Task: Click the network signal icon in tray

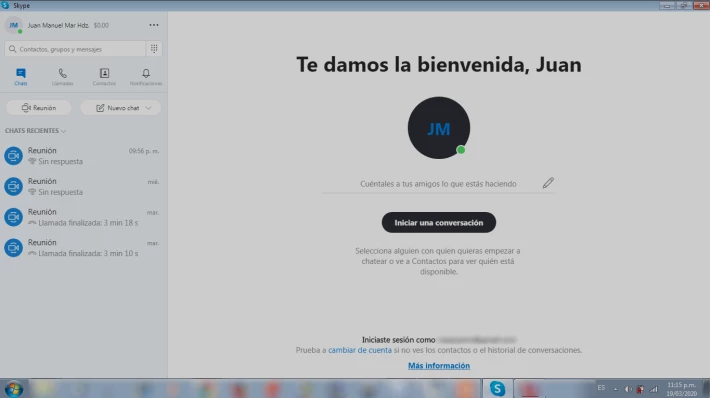Action: [654, 389]
